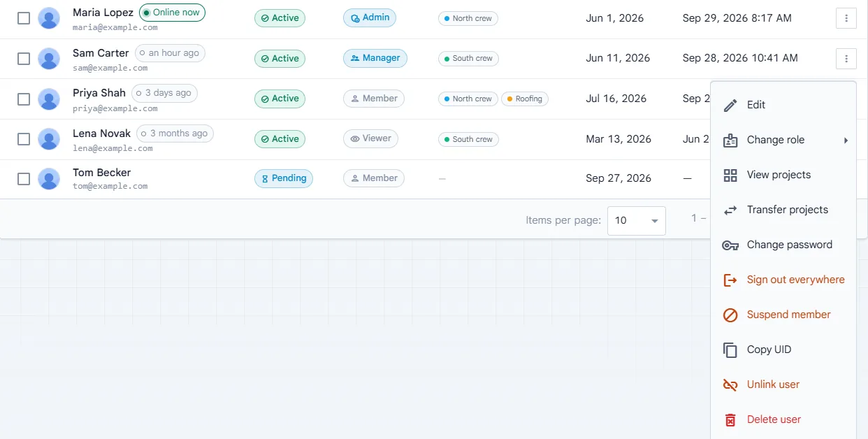Select the checkbox for Sam Carter
The height and width of the screenshot is (439, 868).
coord(24,58)
